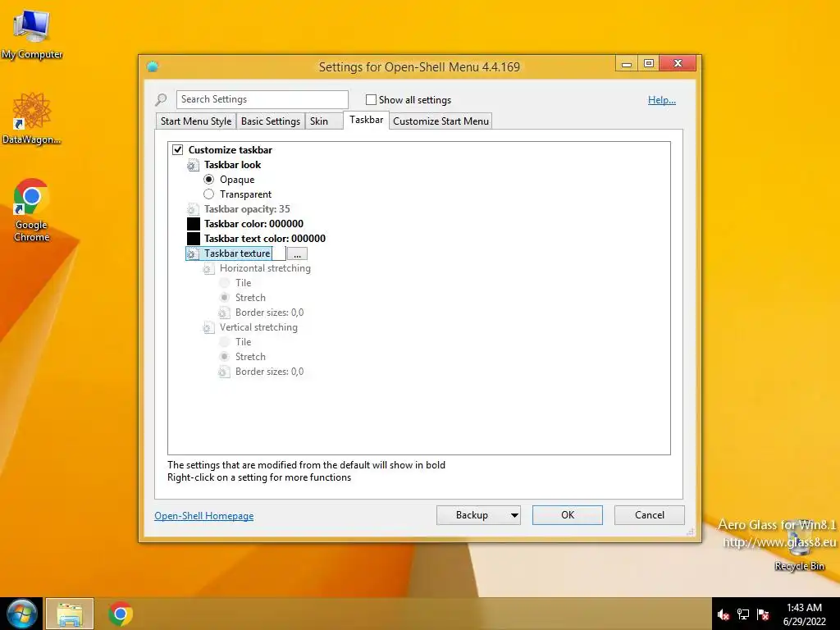
Task: Click the muted volume tray icon
Action: [724, 614]
